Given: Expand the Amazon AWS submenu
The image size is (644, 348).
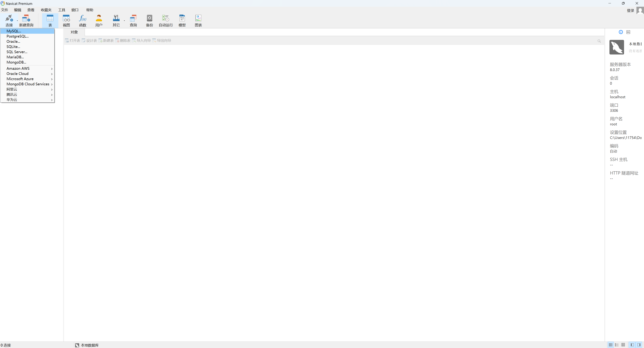Looking at the screenshot, I should [28, 68].
